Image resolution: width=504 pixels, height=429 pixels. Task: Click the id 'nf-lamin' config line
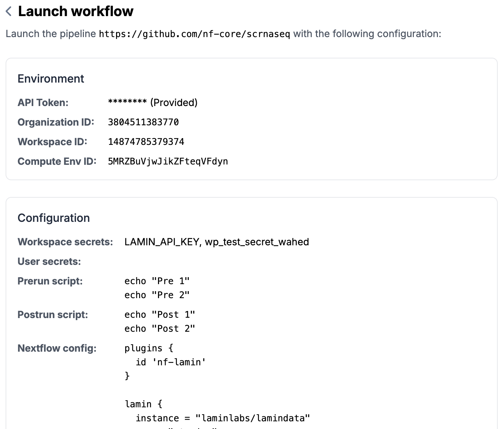[x=171, y=362]
